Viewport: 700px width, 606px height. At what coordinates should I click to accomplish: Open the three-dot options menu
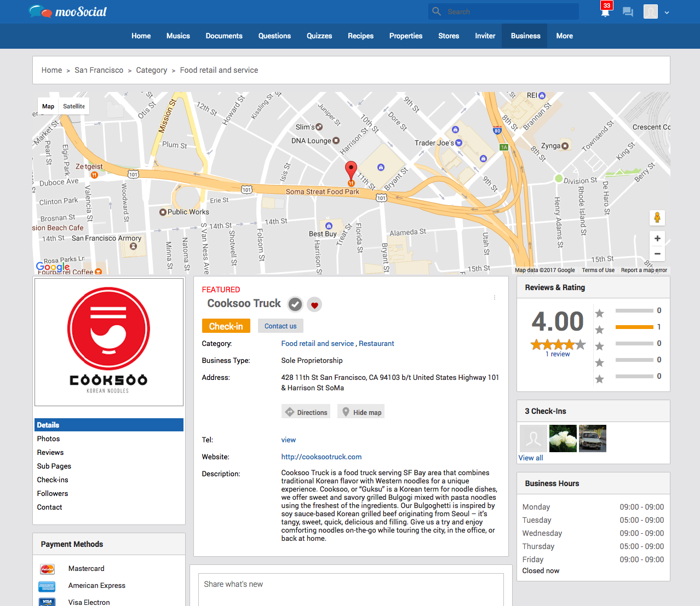(494, 298)
